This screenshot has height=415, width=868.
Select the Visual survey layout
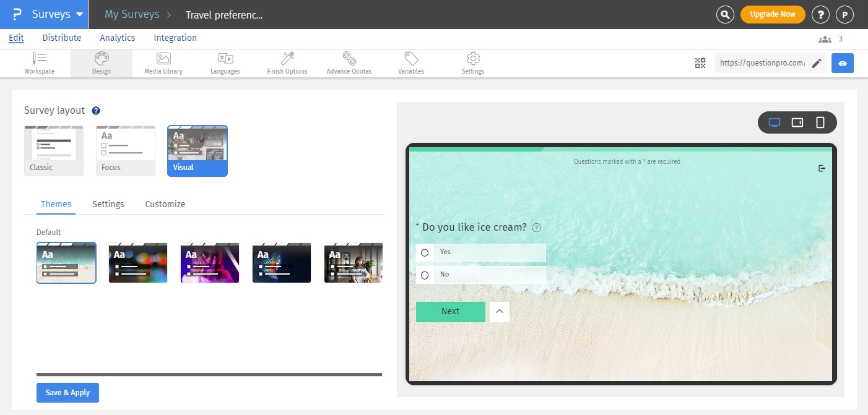click(197, 151)
